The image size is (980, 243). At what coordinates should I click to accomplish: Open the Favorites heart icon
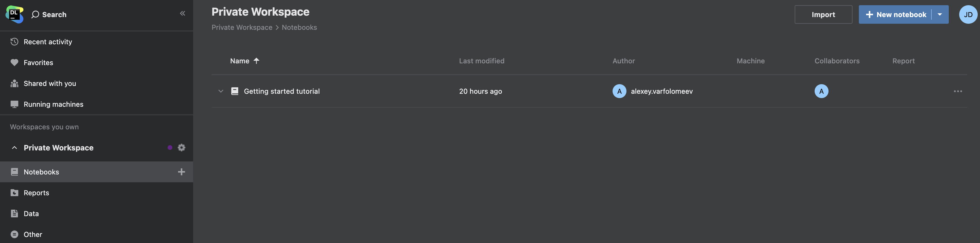(x=14, y=62)
